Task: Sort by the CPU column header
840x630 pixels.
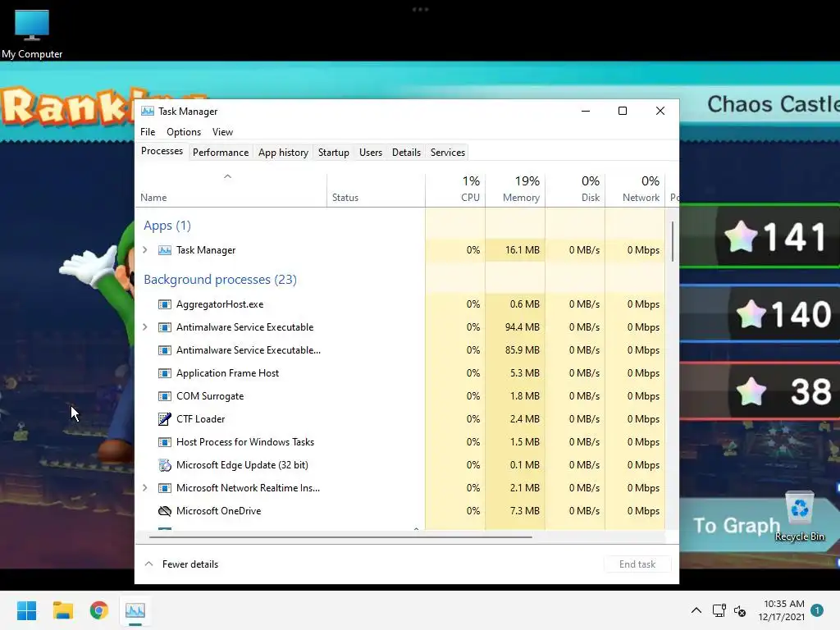Action: pos(455,190)
